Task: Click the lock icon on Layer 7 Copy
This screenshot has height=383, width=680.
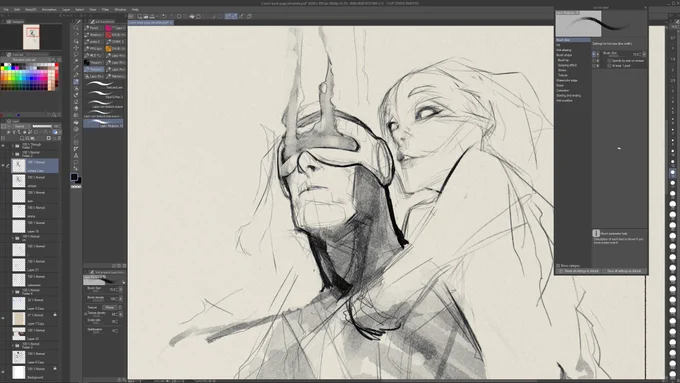Action: coord(55,314)
